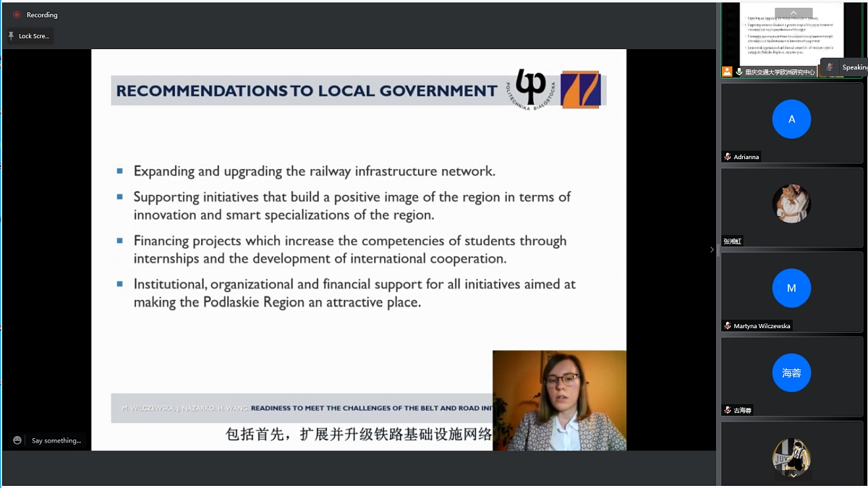Click the Say something chat input
Viewport: 868px width, 488px height.
pos(56,440)
